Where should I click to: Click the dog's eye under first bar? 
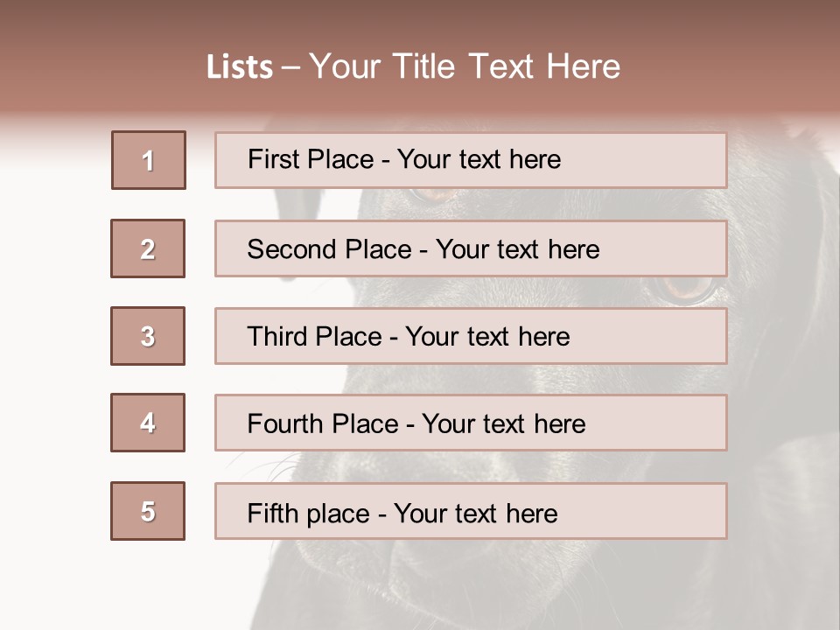(x=431, y=194)
